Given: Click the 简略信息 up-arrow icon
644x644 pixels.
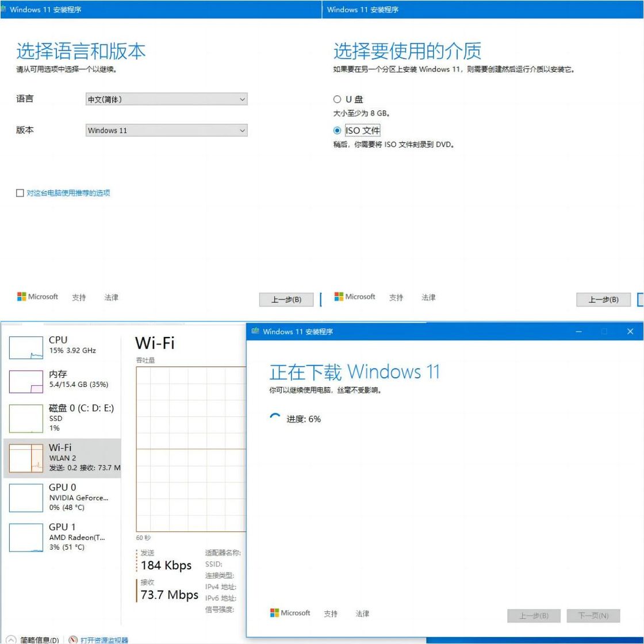Looking at the screenshot, I should pos(11,640).
